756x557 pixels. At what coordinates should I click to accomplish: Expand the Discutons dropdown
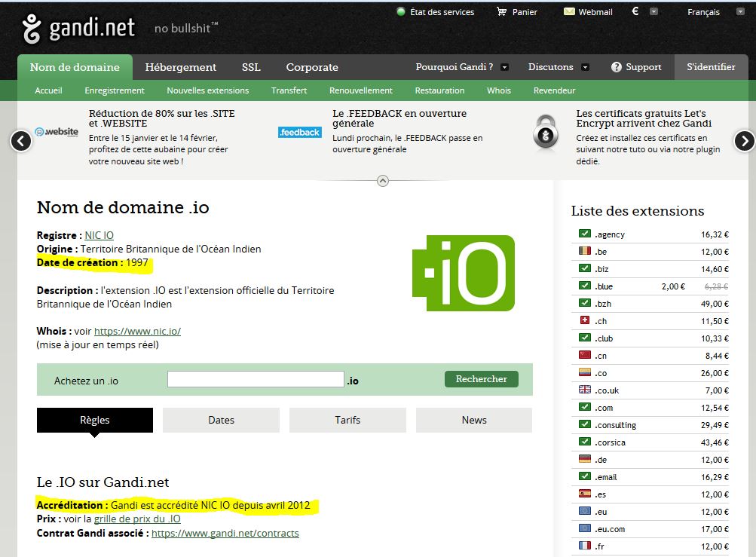pos(585,67)
